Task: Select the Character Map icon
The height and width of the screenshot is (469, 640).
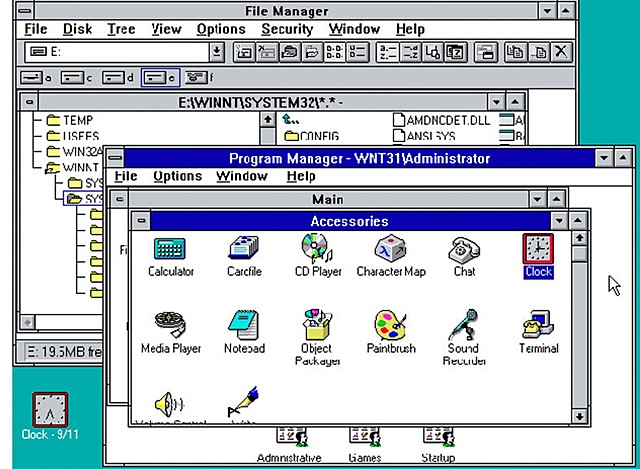Action: 391,248
